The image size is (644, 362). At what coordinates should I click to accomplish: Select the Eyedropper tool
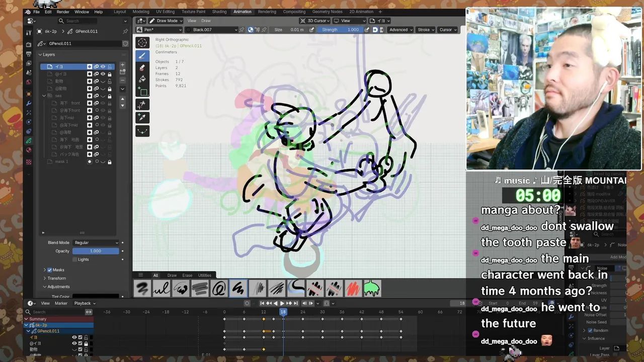142,118
